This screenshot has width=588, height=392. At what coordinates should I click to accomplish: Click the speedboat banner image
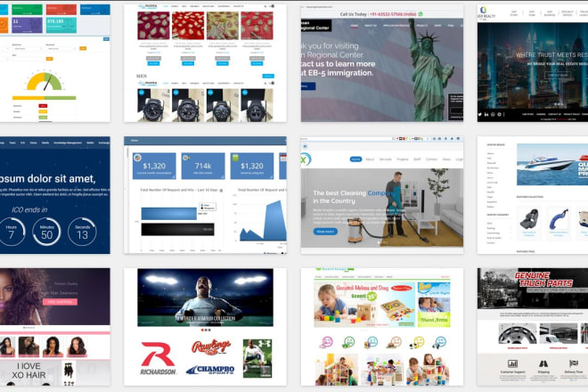[x=552, y=164]
